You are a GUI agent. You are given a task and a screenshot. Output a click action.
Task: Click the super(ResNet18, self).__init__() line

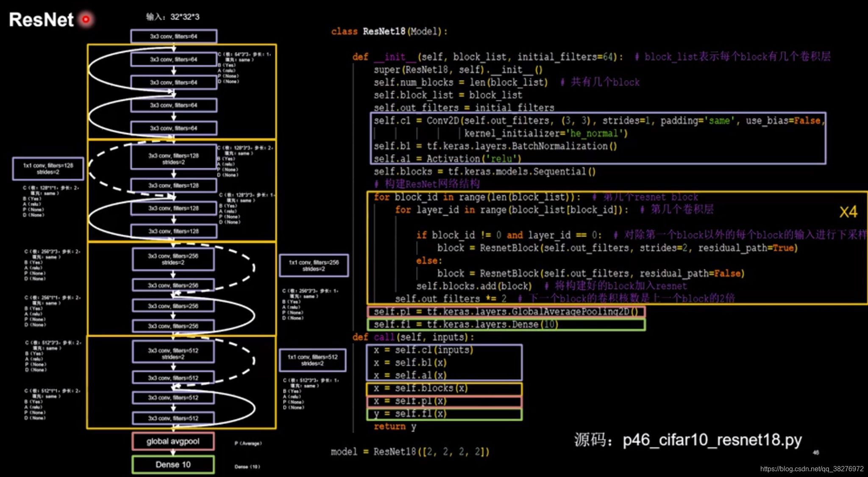(x=458, y=69)
